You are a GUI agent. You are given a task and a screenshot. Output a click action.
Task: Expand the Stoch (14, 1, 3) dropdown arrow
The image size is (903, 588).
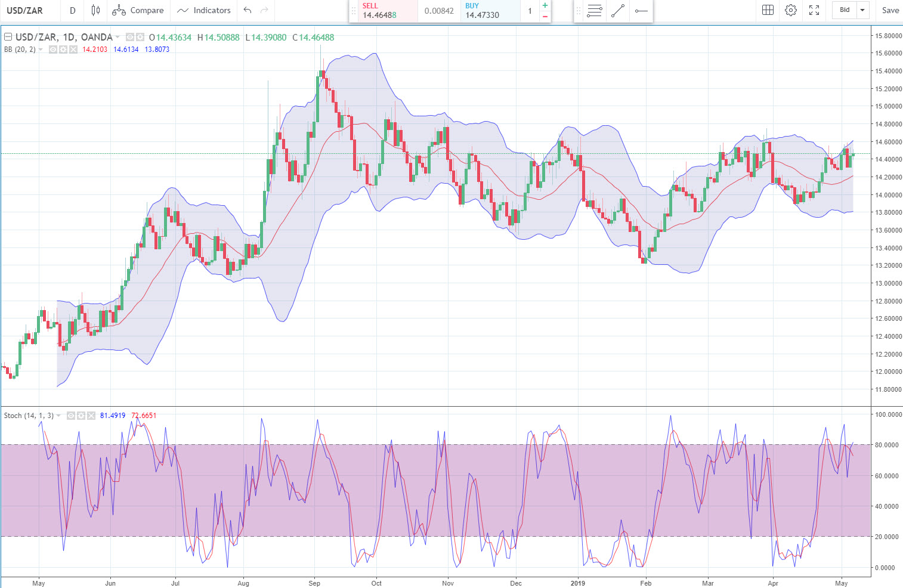pos(58,416)
